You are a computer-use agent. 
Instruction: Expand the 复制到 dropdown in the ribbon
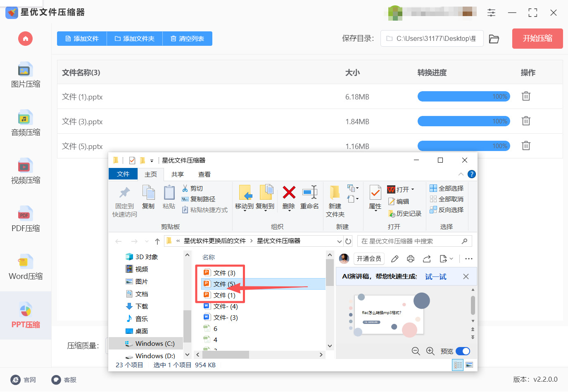(x=265, y=210)
